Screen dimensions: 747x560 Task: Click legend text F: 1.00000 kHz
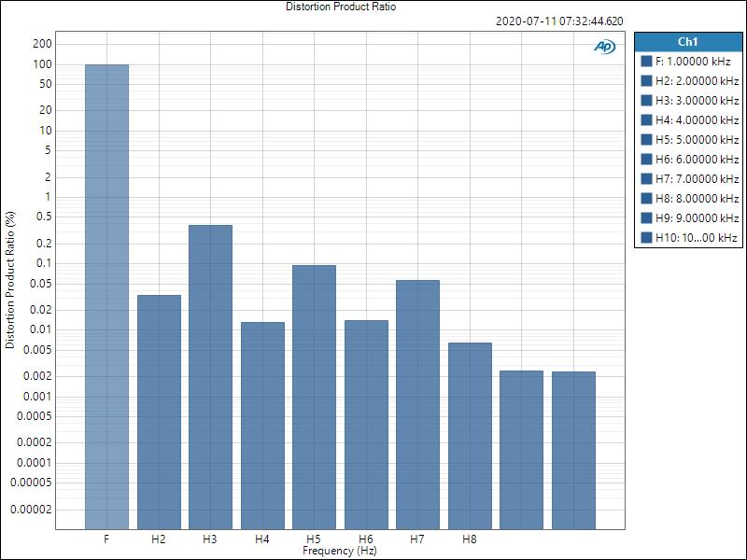tap(693, 61)
